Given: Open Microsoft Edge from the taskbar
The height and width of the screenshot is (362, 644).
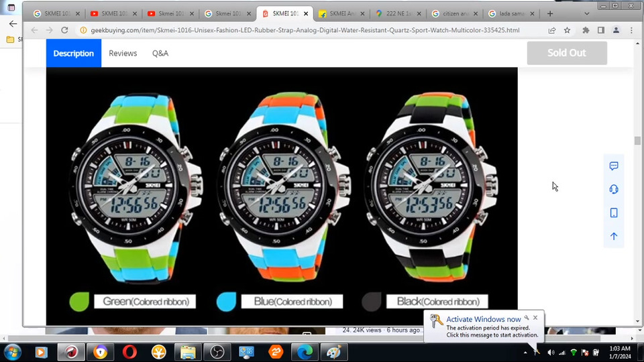Looking at the screenshot, I should click(305, 352).
